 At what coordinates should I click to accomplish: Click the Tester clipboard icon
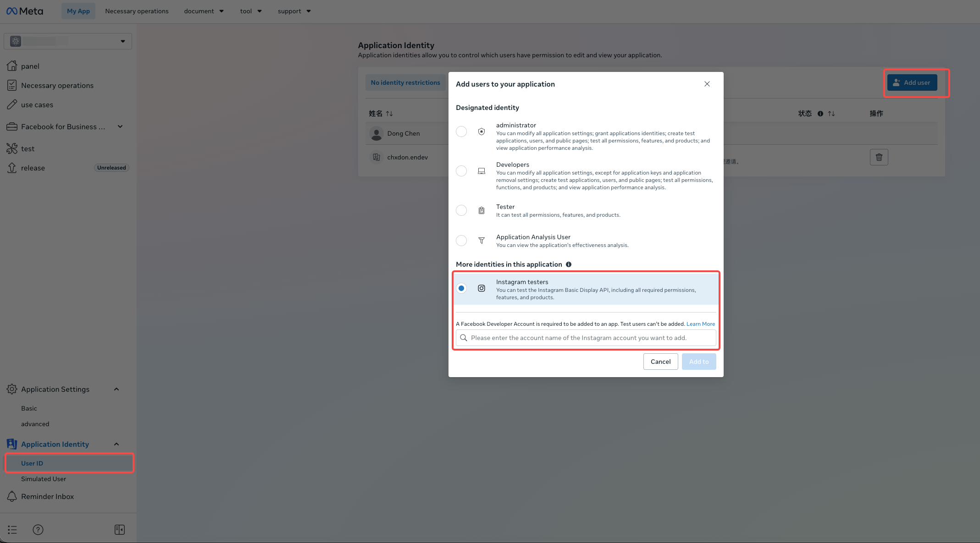(482, 210)
